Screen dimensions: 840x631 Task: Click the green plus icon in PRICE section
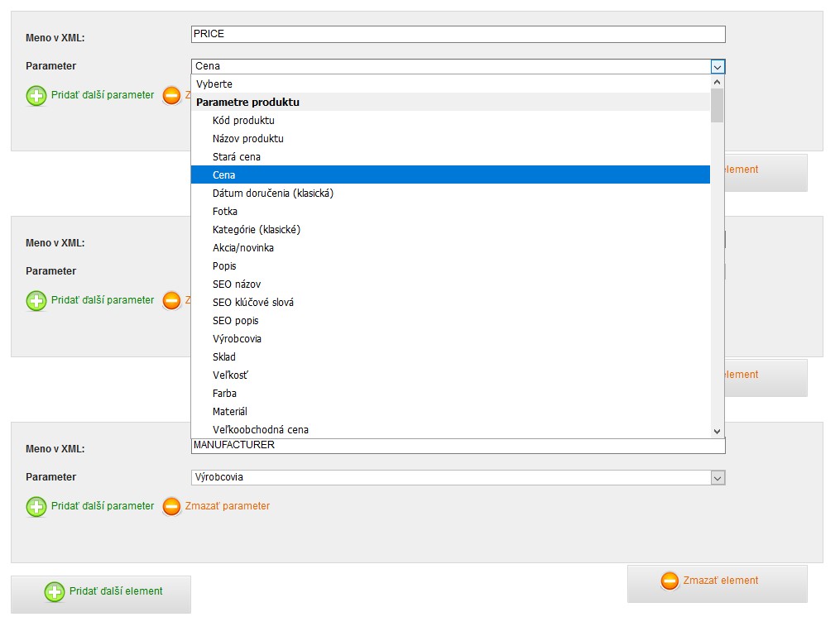[x=36, y=96]
